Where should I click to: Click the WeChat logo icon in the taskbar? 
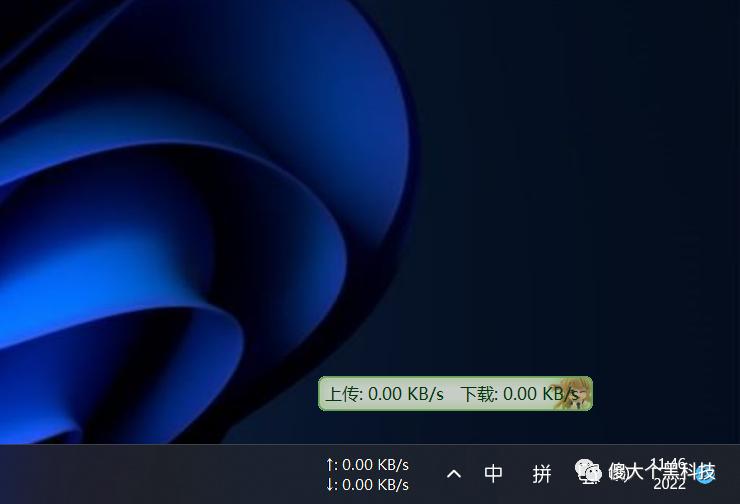click(x=588, y=471)
